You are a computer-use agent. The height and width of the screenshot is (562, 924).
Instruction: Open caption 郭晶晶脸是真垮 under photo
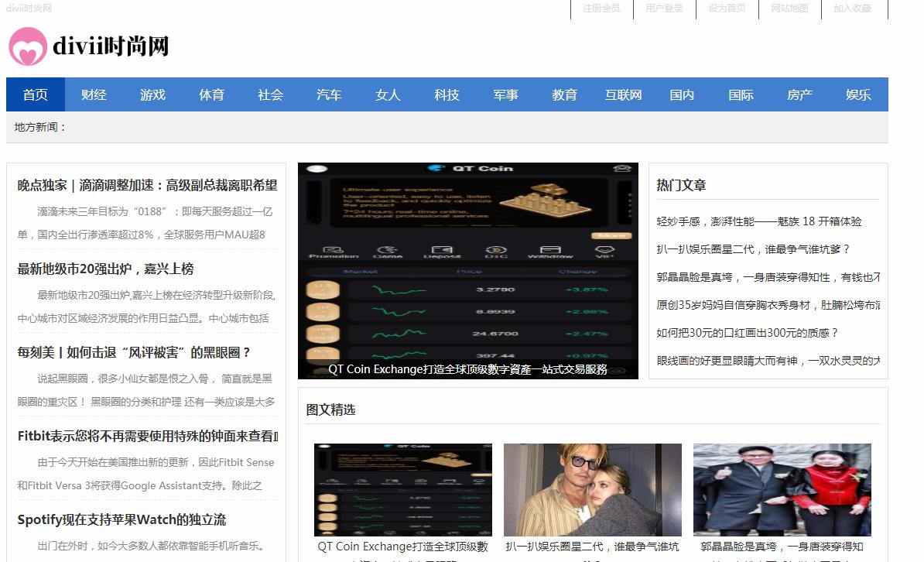pos(782,547)
